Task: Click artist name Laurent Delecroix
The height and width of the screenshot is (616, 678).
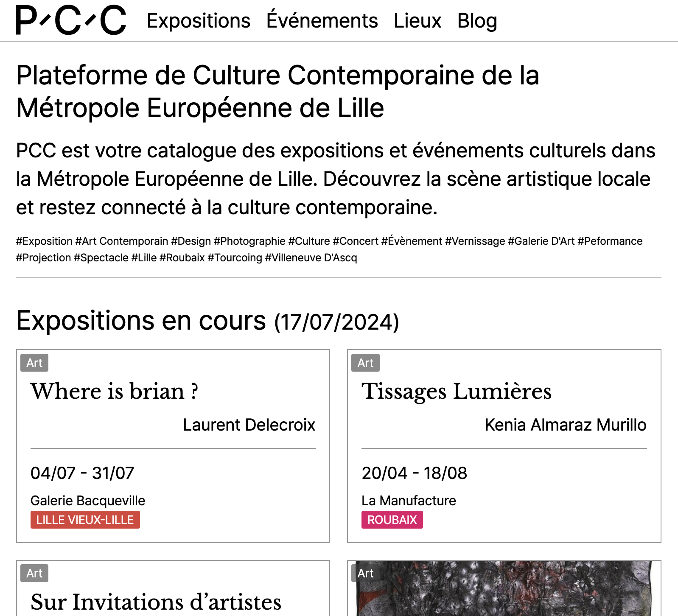Action: coord(249,425)
